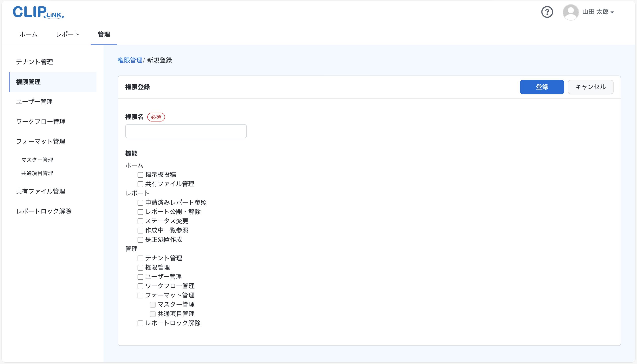This screenshot has width=637, height=364.
Task: Check the ワークフロー管理 permission checkbox
Action: pyautogui.click(x=140, y=286)
